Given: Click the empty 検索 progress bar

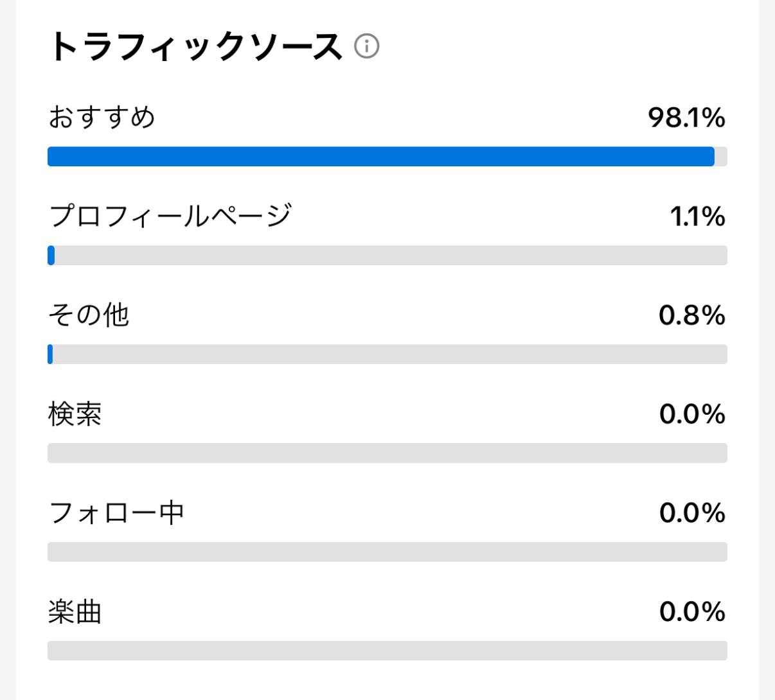Looking at the screenshot, I should 387,453.
